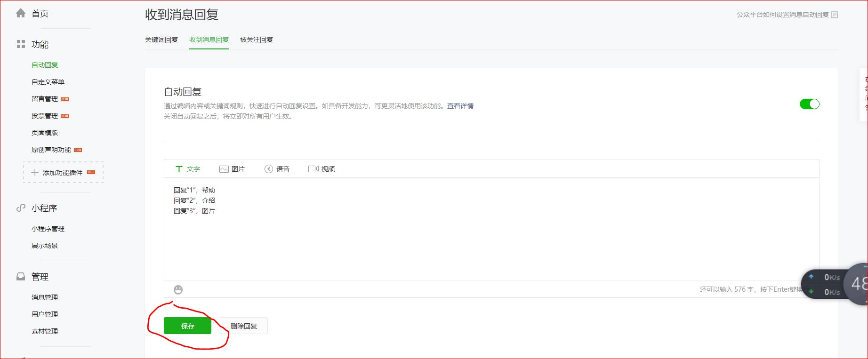Click the remaining character count text 576 字

(744, 289)
